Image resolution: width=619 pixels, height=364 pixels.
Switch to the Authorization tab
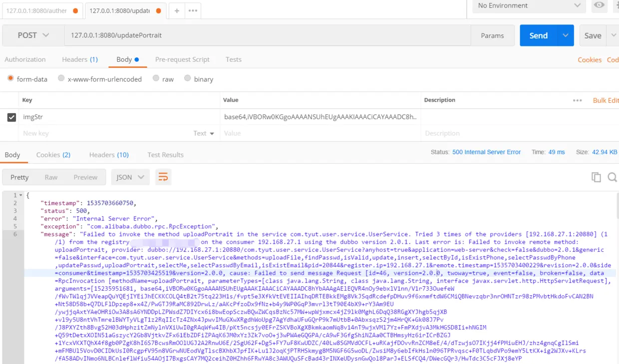[x=25, y=59]
